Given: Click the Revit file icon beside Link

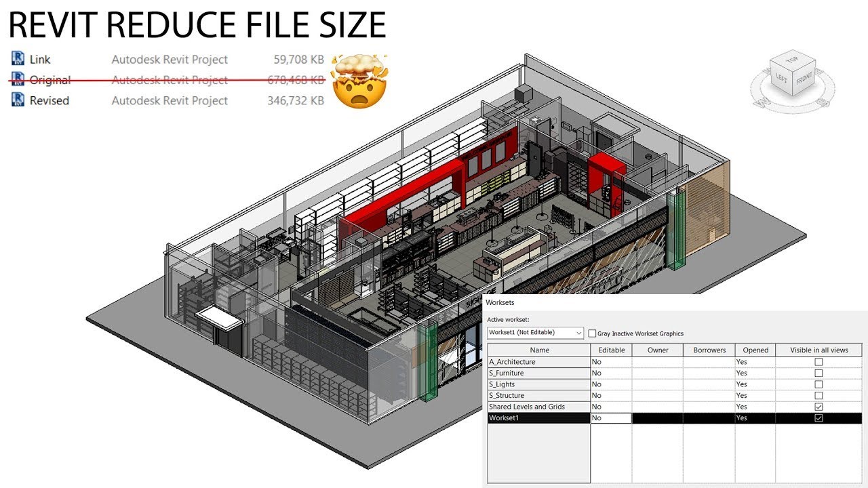Looking at the screenshot, I should pos(18,59).
